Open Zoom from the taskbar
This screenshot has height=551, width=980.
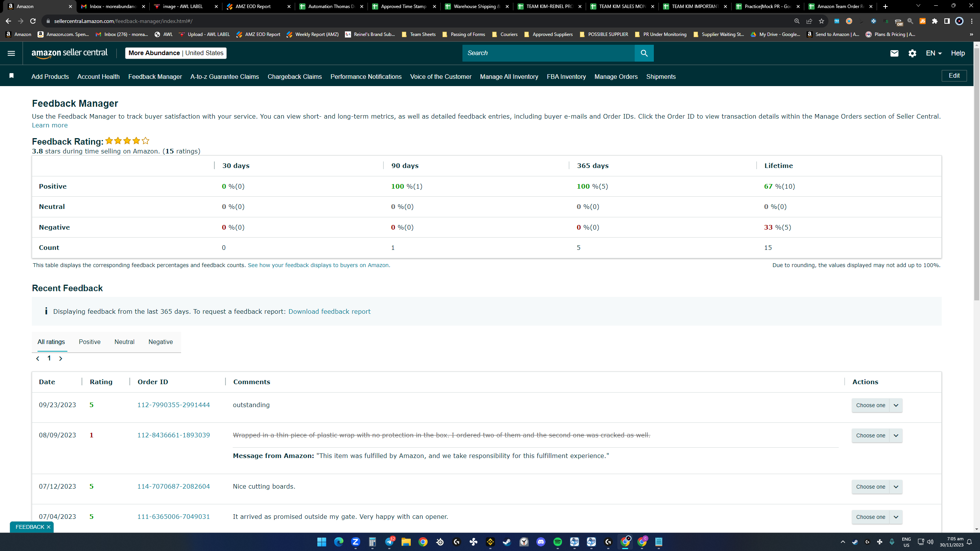click(x=355, y=542)
